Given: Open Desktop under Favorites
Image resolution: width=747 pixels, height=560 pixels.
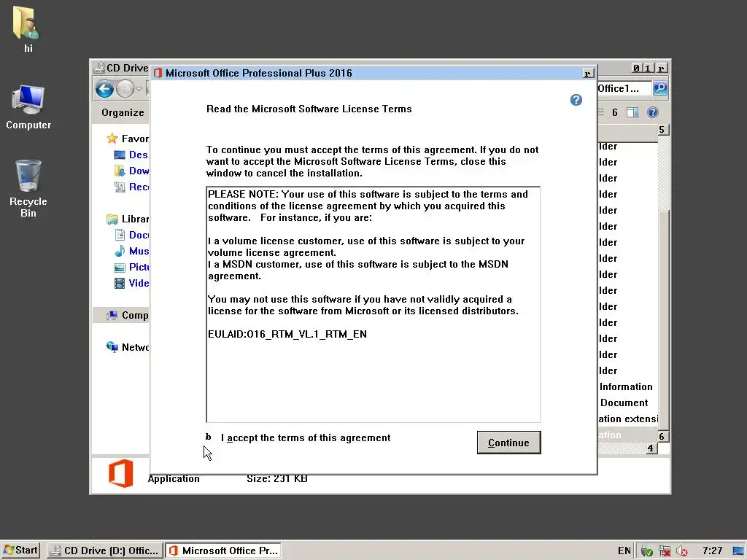Looking at the screenshot, I should tap(131, 155).
